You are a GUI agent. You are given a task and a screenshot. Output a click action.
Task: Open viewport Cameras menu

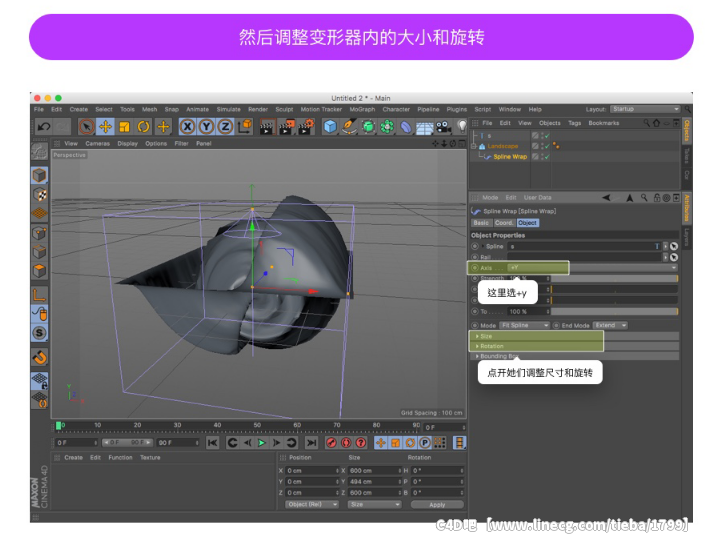pos(97,143)
